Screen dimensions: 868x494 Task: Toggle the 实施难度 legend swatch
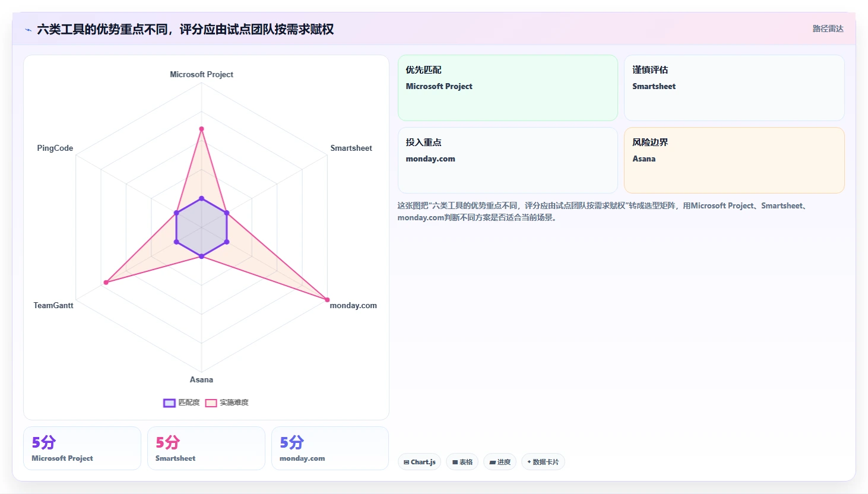pyautogui.click(x=211, y=403)
